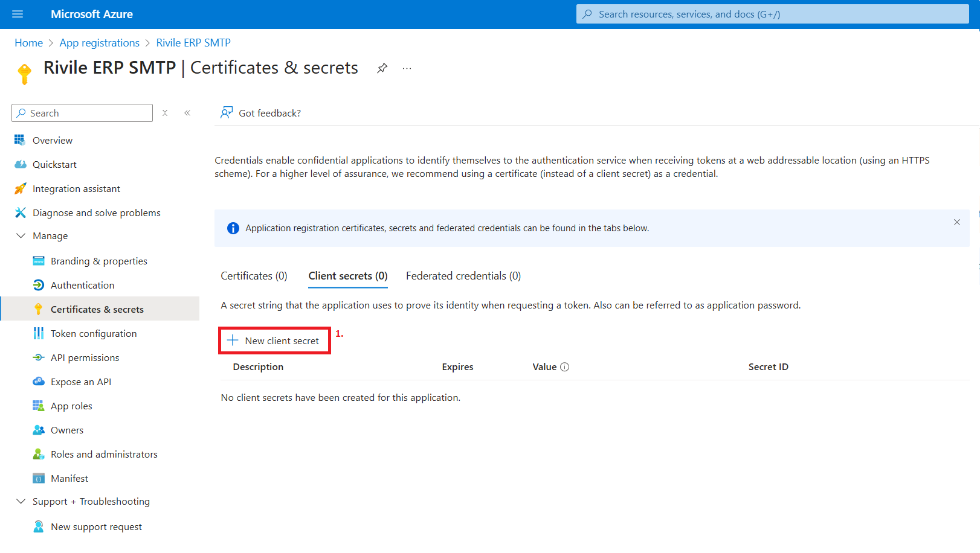This screenshot has height=553, width=980.
Task: Click the New client secret button
Action: pos(274,341)
